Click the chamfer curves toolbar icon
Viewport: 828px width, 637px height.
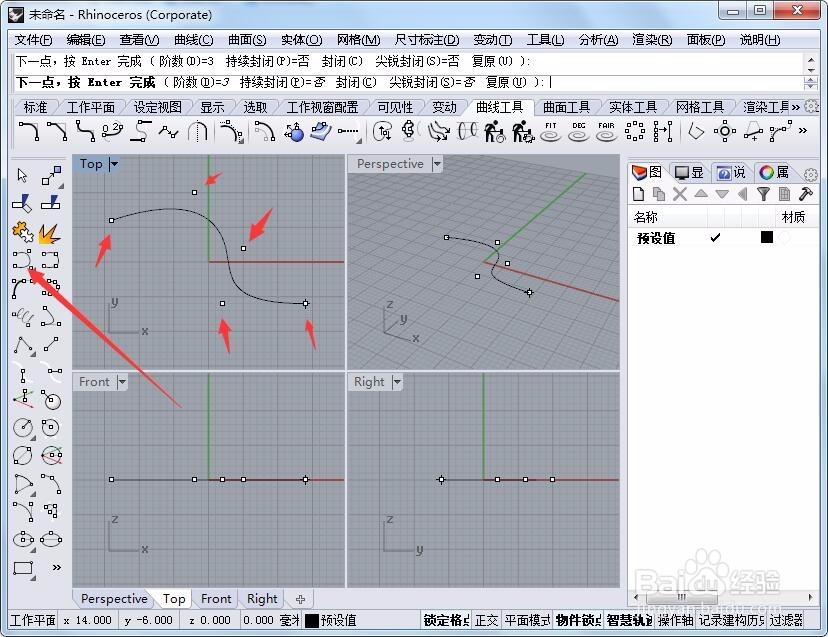pos(57,132)
